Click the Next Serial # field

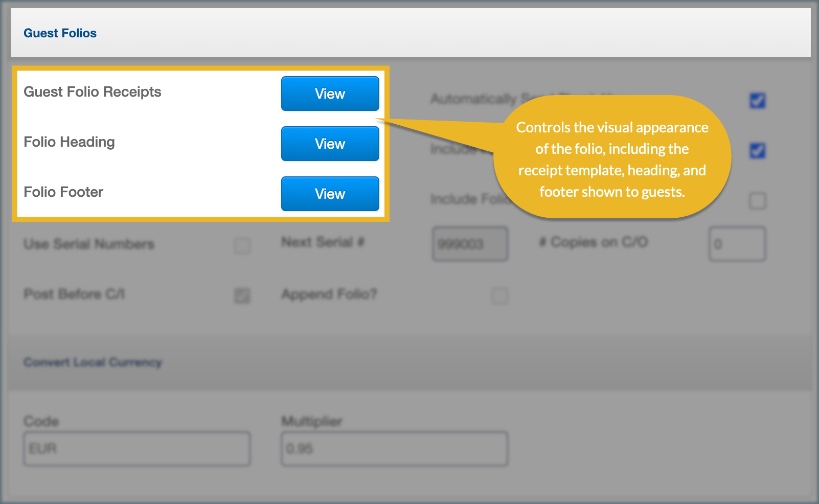[x=470, y=244]
